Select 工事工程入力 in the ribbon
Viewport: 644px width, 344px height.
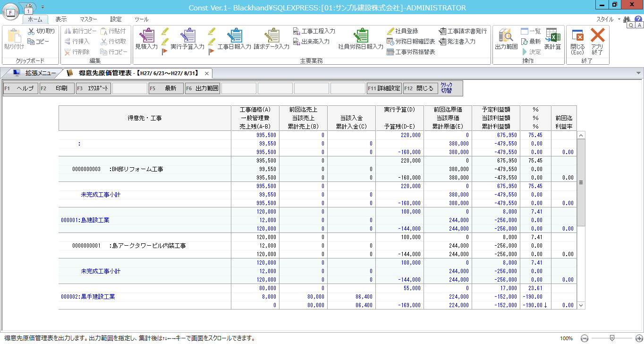pos(314,31)
